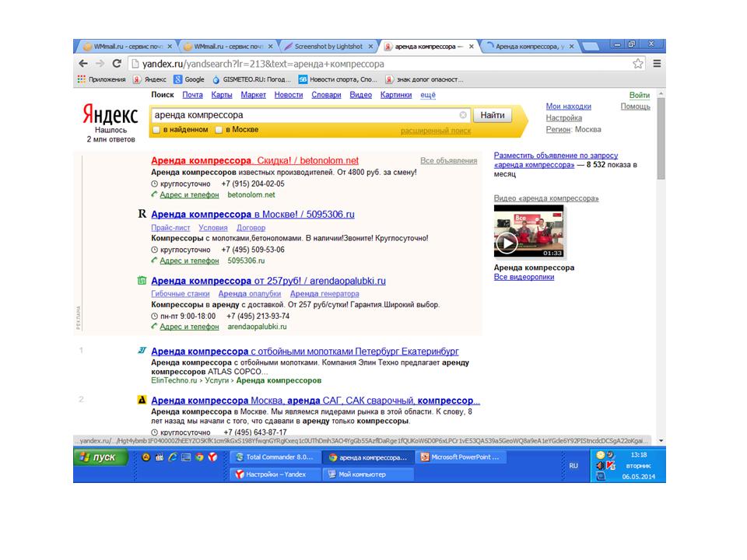Click the Найти search button
The image size is (747, 560).
(492, 115)
